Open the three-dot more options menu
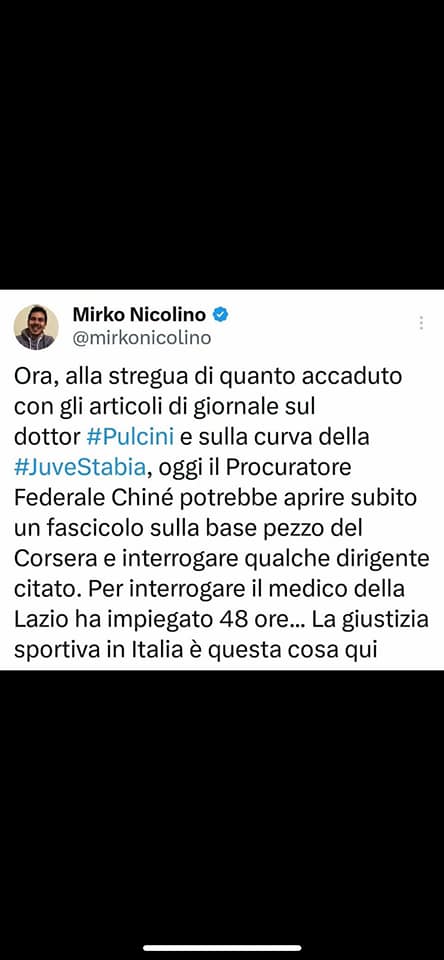 tap(421, 323)
